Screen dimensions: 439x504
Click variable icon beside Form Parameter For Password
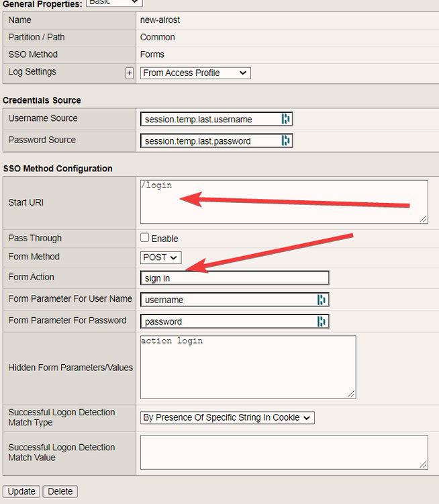click(x=322, y=321)
